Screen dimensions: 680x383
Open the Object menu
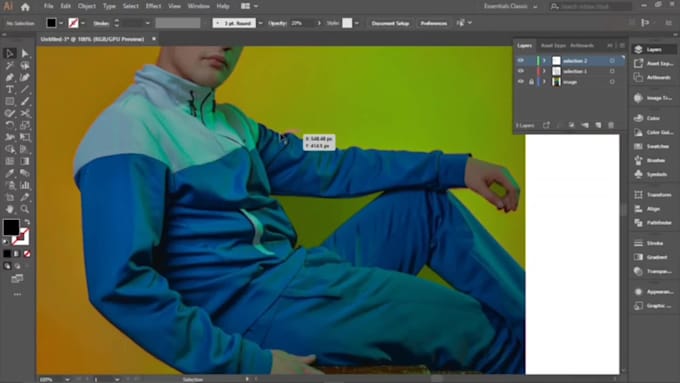(87, 7)
